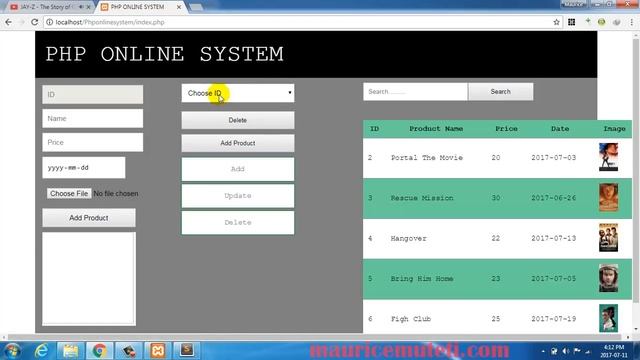Viewport: 640px width, 360px height.
Task: Click the volume icon in system tray
Action: [x=566, y=351]
